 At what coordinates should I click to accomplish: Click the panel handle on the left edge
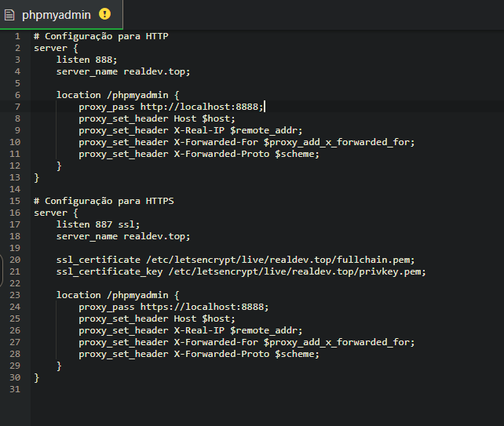pyautogui.click(x=2, y=272)
